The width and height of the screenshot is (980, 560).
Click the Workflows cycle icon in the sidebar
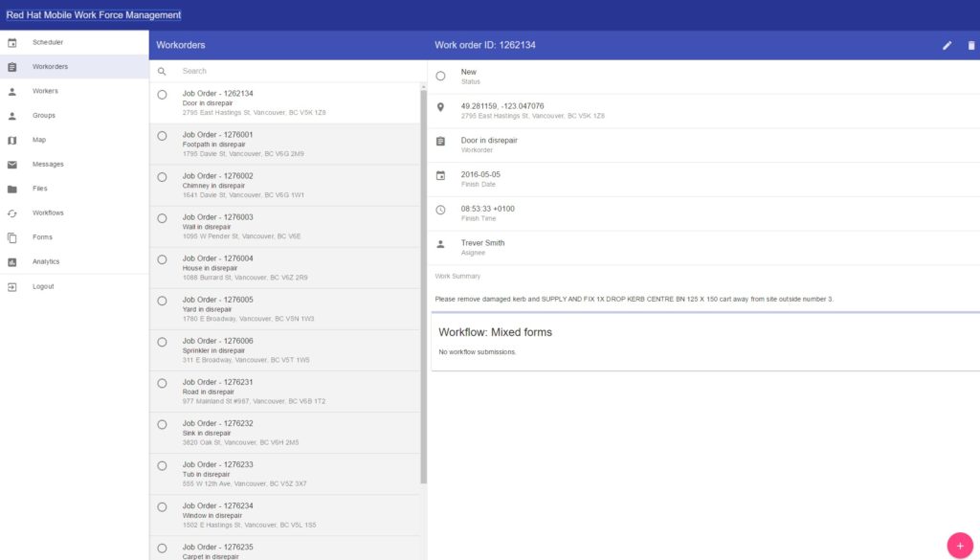coord(12,213)
